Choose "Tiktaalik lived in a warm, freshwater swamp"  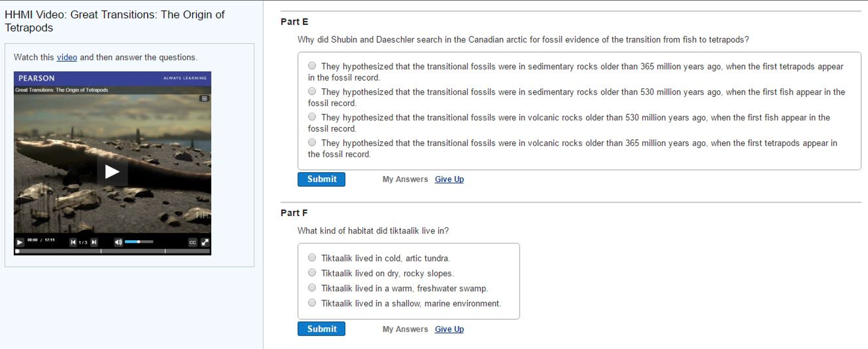(312, 288)
